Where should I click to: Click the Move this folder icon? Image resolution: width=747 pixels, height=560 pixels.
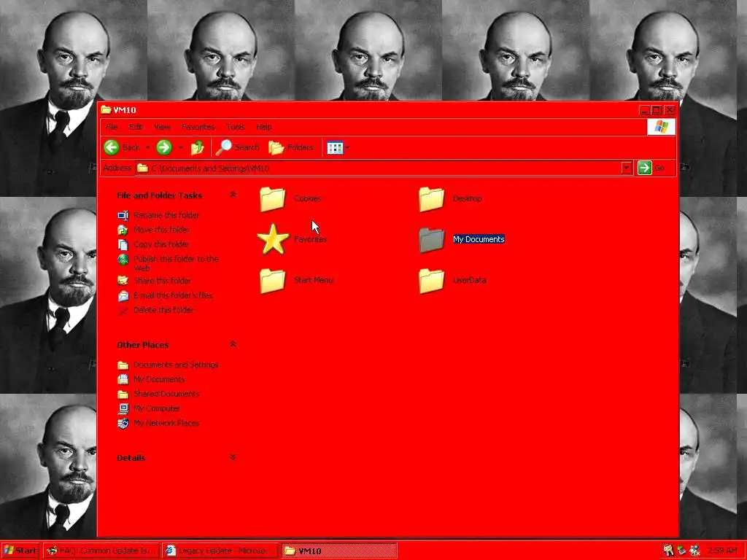coord(123,230)
